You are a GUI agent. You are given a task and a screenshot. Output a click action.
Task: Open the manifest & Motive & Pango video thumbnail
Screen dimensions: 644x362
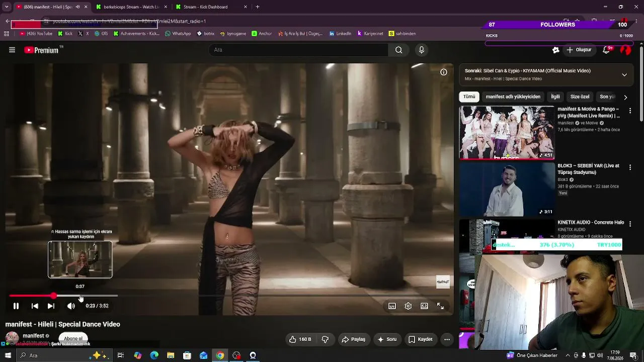(x=507, y=133)
